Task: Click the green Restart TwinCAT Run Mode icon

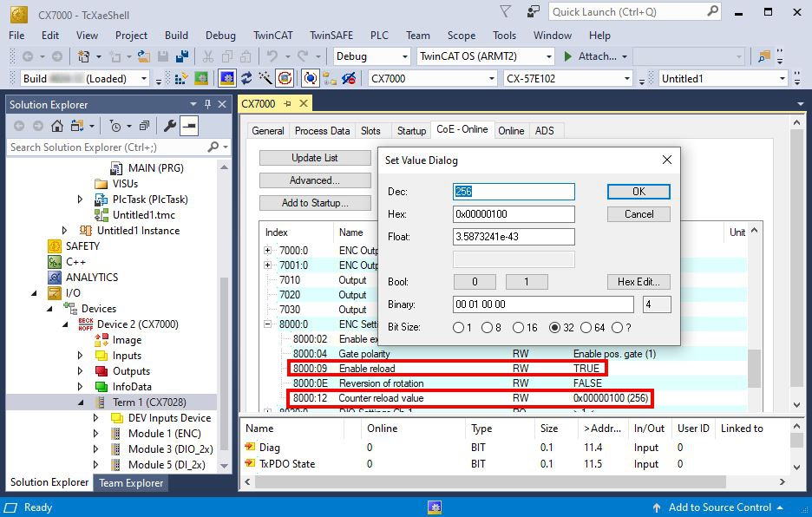Action: pos(201,79)
